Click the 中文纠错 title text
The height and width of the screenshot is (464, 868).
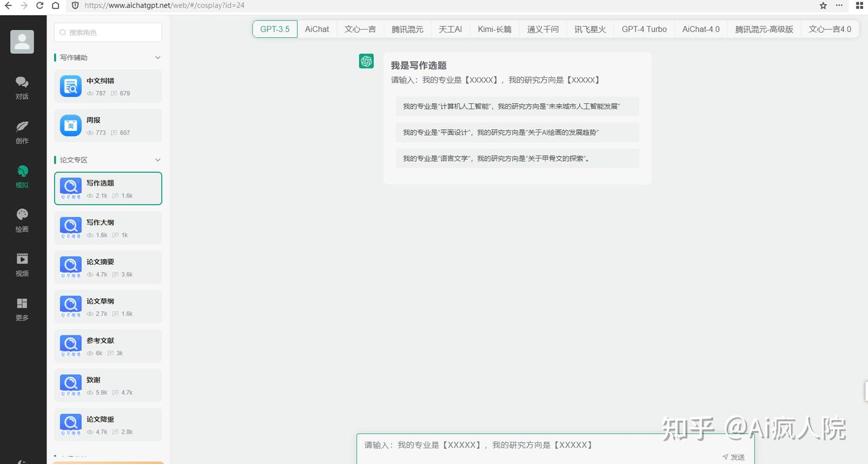click(x=100, y=81)
